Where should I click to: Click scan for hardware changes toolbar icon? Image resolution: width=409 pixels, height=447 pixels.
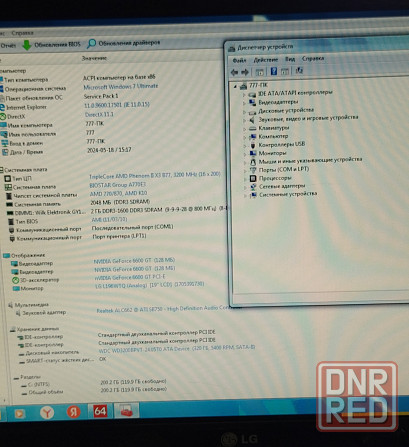[x=299, y=70]
